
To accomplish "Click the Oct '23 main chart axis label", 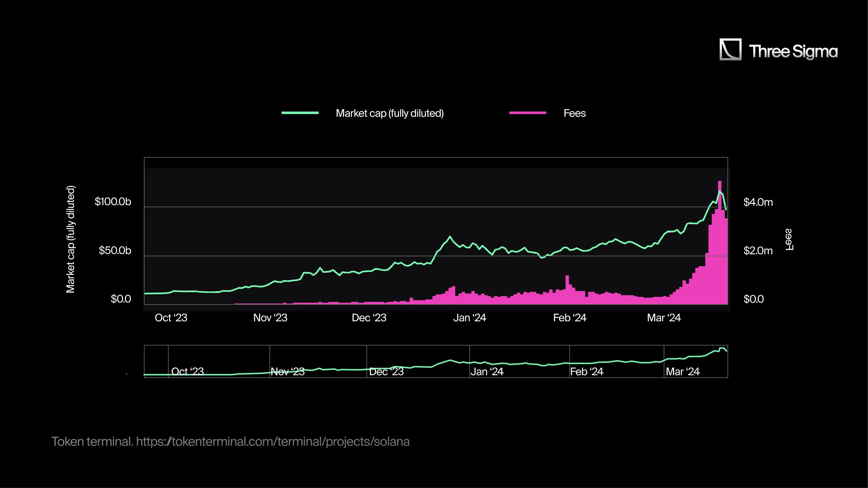I will (171, 318).
